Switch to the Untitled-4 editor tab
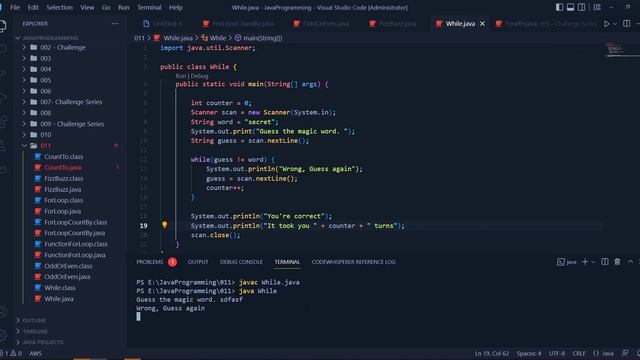 click(x=162, y=24)
